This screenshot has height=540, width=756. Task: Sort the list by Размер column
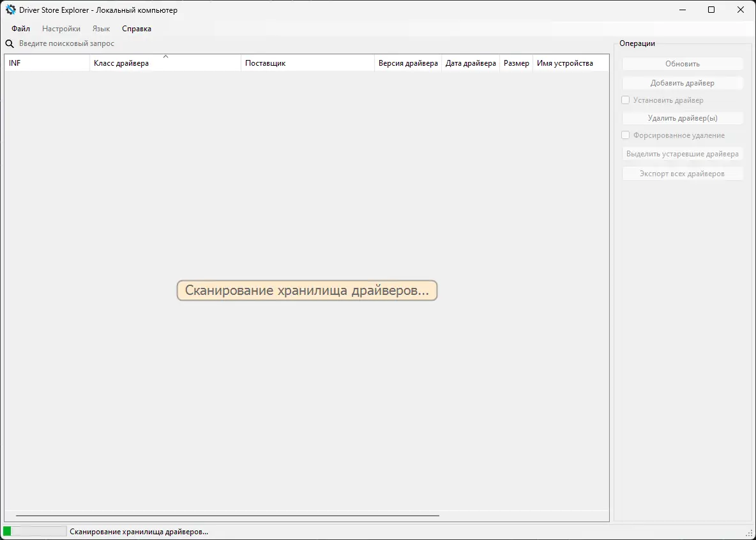[516, 63]
